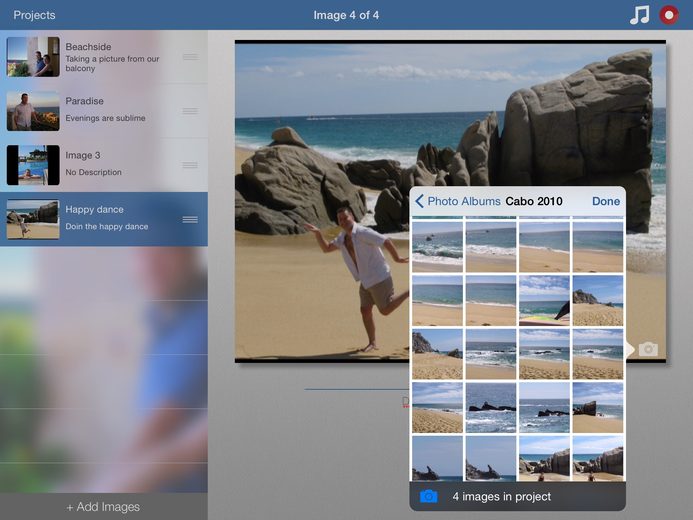Grab reorder handle for Happy dance row

[x=190, y=219]
